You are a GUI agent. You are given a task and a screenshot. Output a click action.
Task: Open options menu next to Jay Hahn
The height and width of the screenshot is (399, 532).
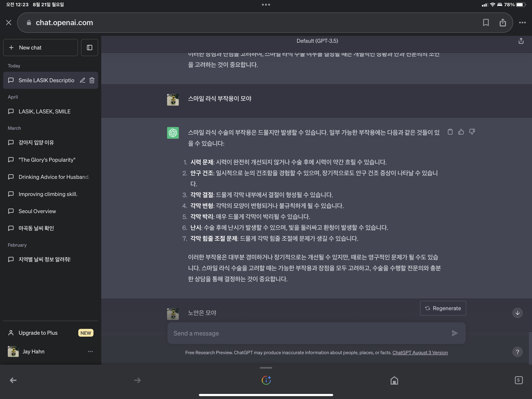click(x=90, y=351)
